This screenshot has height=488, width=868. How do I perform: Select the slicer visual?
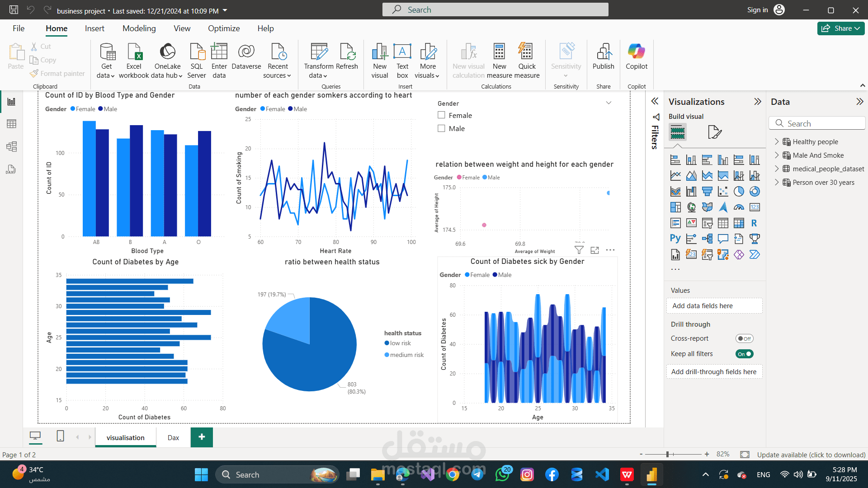(707, 223)
